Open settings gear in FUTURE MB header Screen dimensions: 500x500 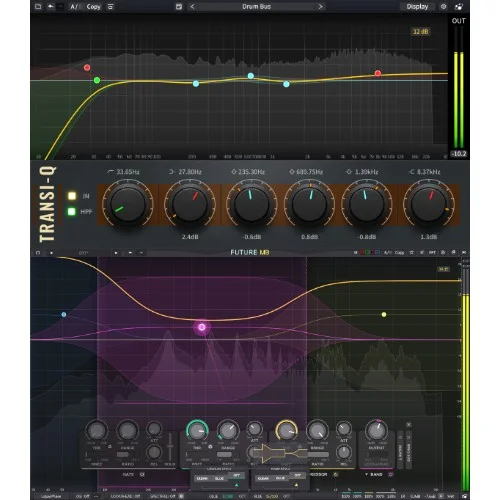(x=443, y=253)
